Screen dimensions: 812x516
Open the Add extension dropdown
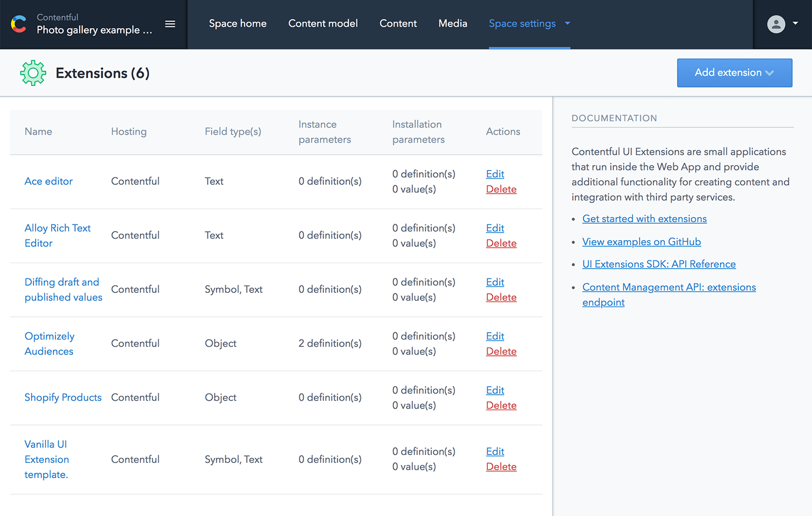click(x=734, y=72)
